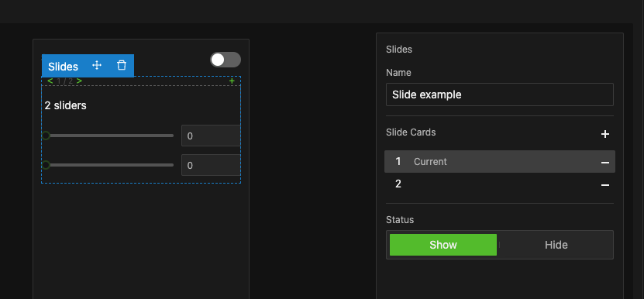The image size is (644, 299).
Task: Click the "2 sliders" heading text
Action: (66, 105)
